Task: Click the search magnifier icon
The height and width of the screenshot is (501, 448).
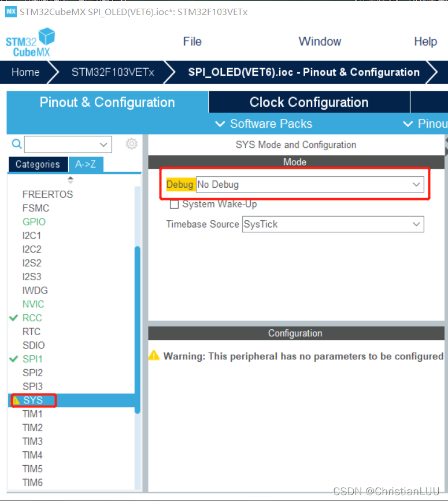Action: (x=17, y=144)
